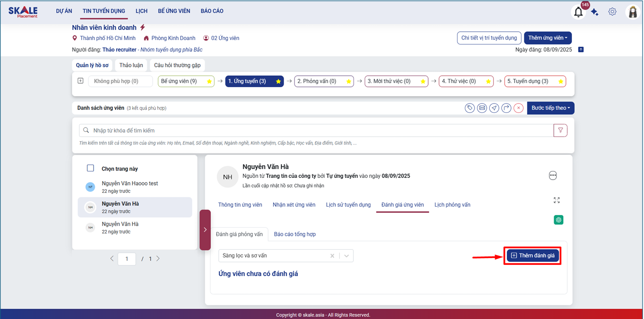Toggle star on 'Bể ứng viên' stage
The image size is (644, 319).
click(x=209, y=82)
